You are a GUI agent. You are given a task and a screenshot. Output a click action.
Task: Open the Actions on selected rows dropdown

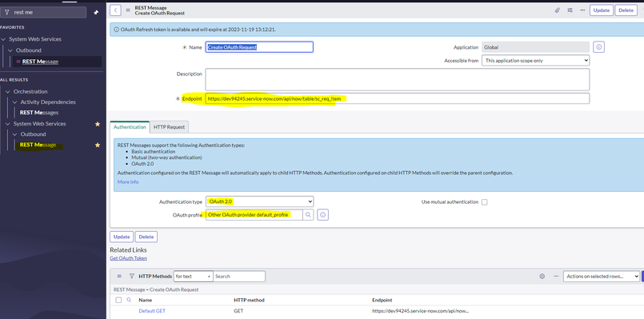(602, 277)
